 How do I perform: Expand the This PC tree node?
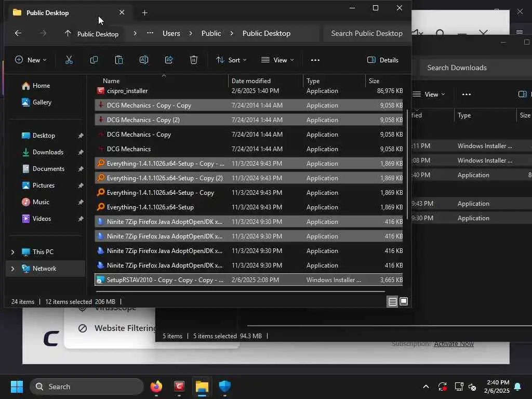12,252
